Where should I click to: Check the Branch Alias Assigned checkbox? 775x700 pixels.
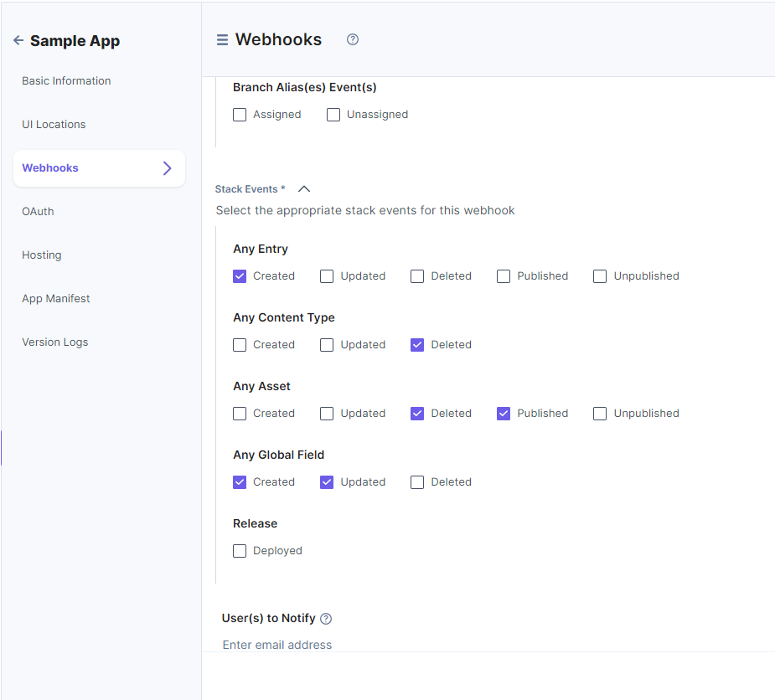[240, 115]
